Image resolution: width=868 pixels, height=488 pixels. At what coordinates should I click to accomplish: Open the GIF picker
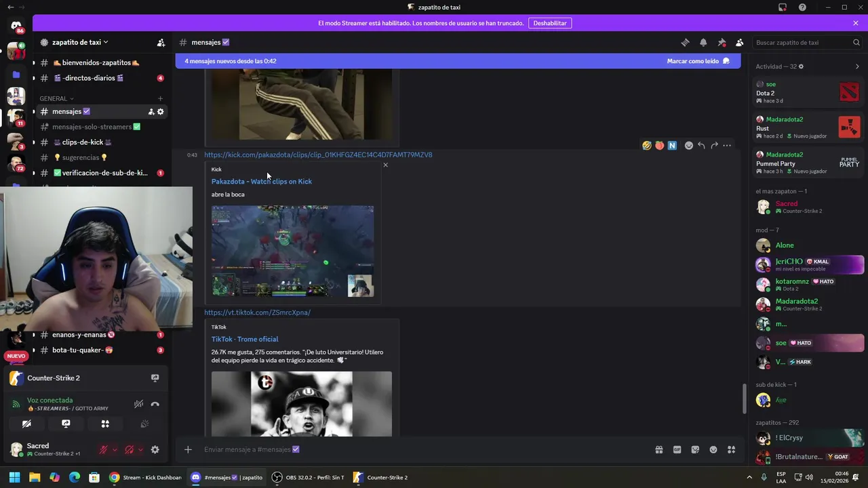pos(677,449)
